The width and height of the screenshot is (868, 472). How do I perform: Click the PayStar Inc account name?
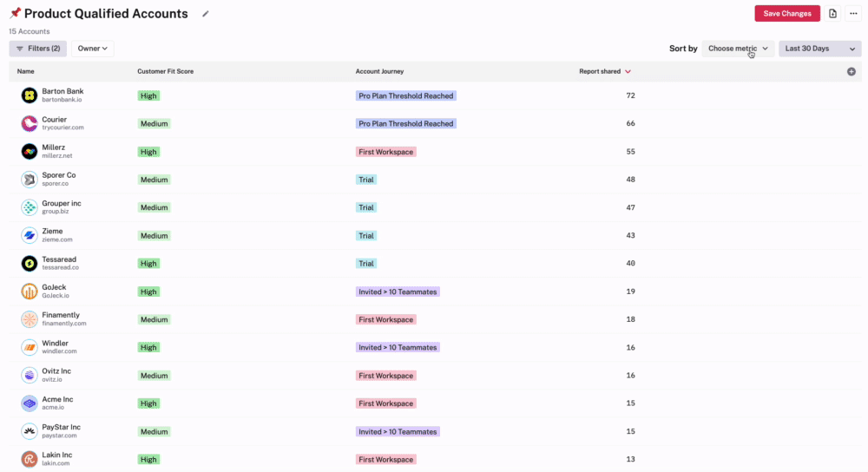62,427
